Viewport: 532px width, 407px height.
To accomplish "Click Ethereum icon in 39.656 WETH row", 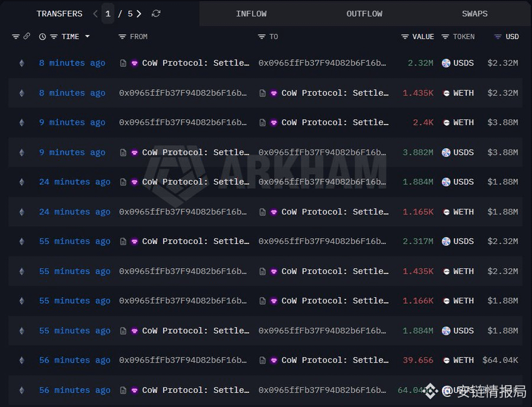I will pyautogui.click(x=22, y=360).
